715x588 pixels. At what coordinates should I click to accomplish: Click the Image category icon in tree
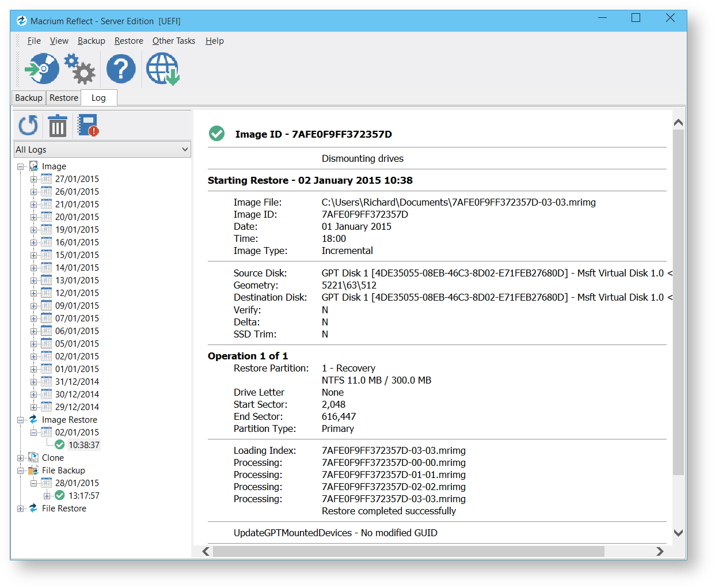click(x=33, y=166)
